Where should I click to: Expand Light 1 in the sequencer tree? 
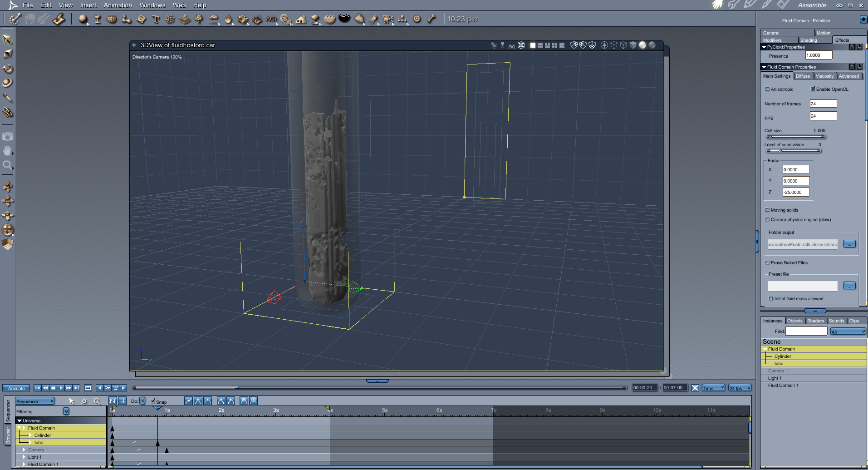click(x=24, y=457)
